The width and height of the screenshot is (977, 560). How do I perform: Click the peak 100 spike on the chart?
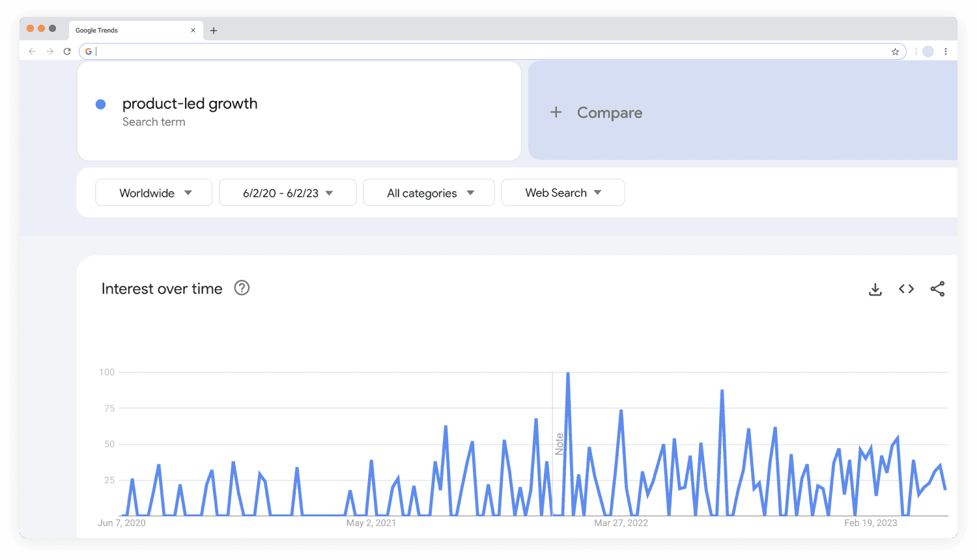(568, 373)
